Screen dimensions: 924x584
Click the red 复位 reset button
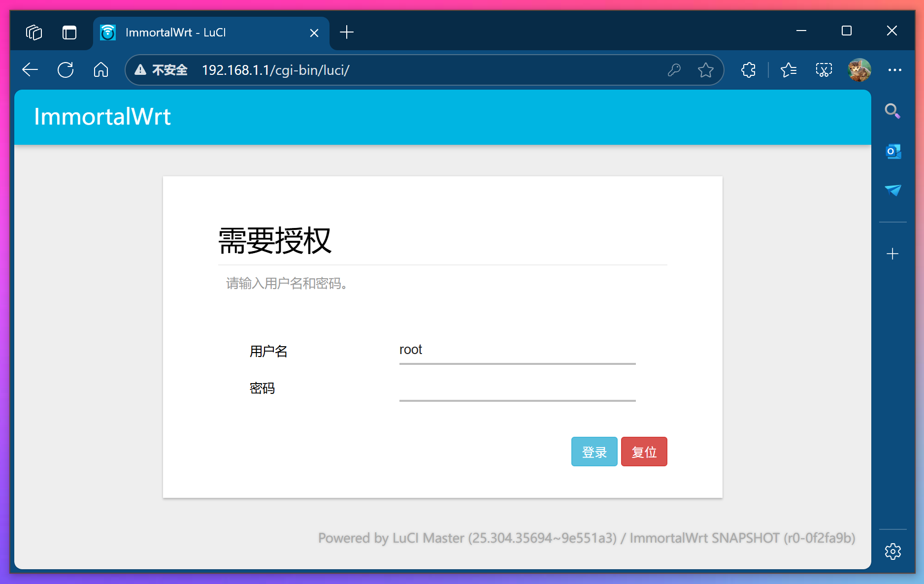644,452
